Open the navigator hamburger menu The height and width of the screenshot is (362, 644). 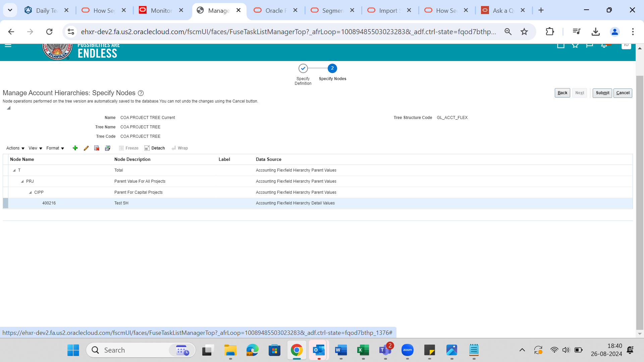pos(8,45)
